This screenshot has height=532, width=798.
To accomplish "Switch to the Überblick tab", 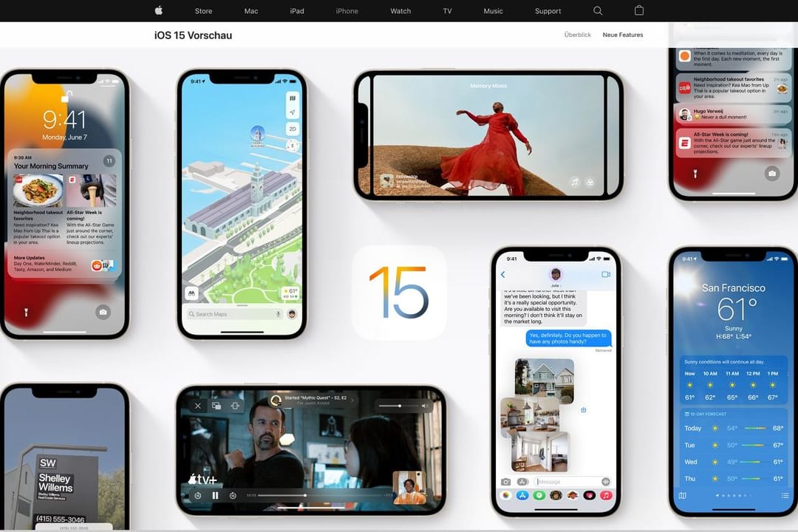I will [x=578, y=35].
